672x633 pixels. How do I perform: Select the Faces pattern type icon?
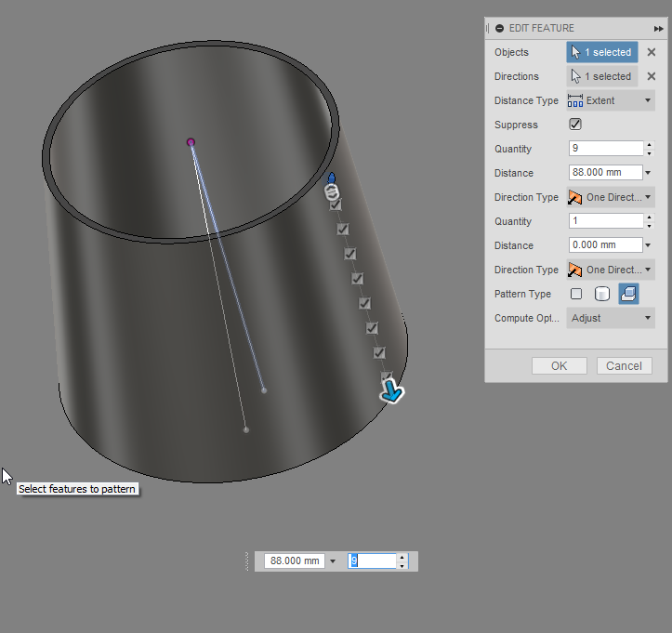(x=576, y=294)
